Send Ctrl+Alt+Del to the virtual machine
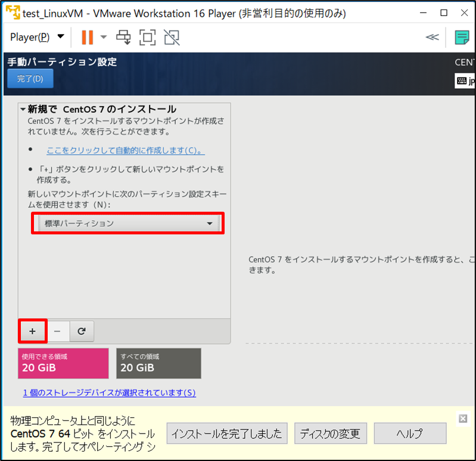Image resolution: width=476 pixels, height=461 pixels. tap(123, 38)
